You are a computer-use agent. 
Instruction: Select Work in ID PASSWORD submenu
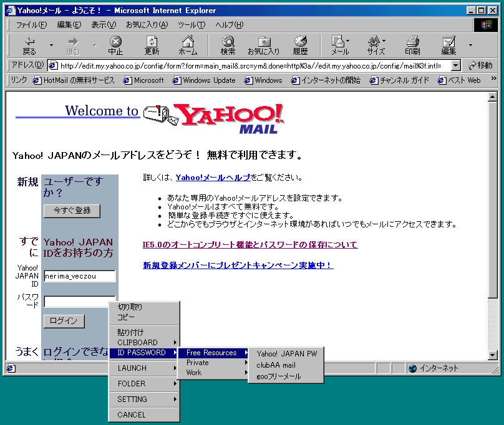[213, 373]
